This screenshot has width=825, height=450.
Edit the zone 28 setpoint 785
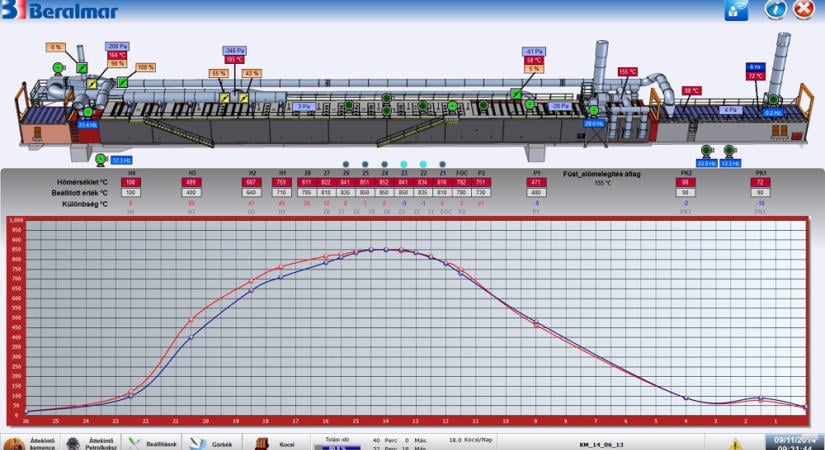click(307, 193)
